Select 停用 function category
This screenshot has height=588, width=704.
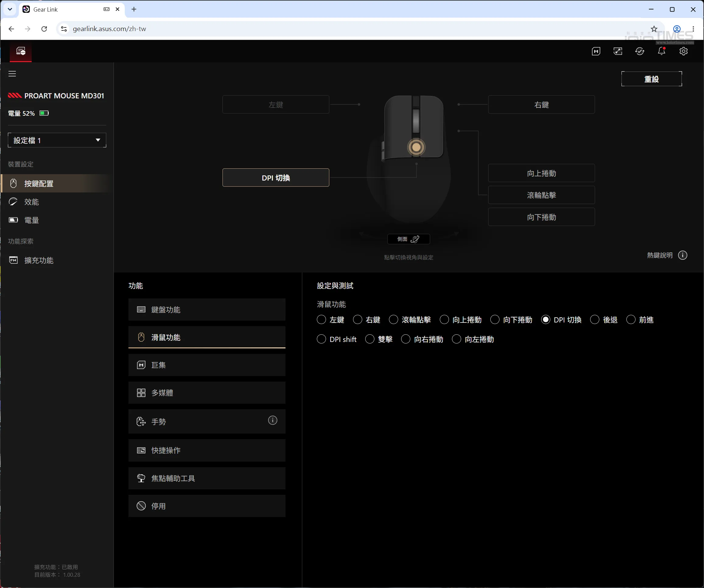point(207,506)
